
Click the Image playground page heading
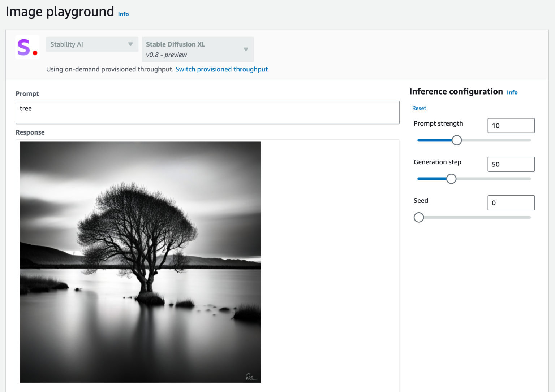coord(60,12)
